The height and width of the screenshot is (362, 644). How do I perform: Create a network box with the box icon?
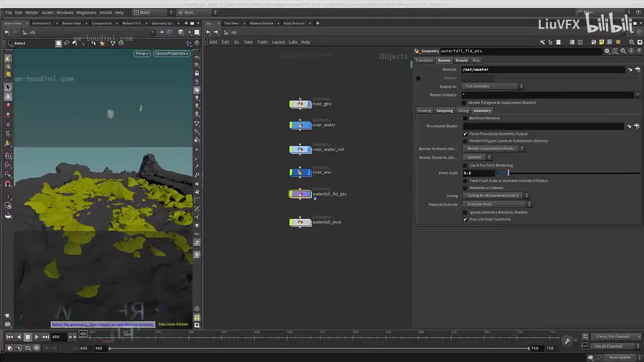tap(618, 42)
